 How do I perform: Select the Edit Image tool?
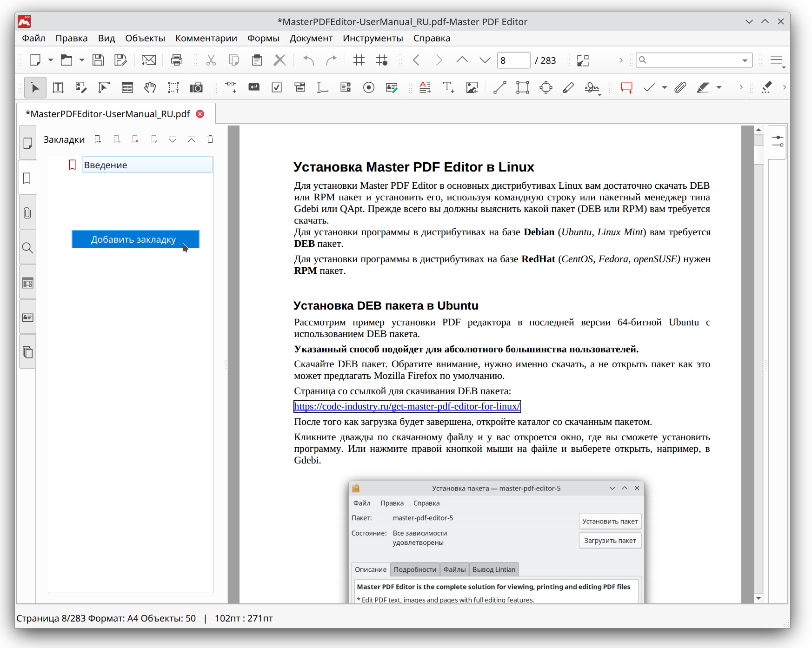click(x=81, y=87)
